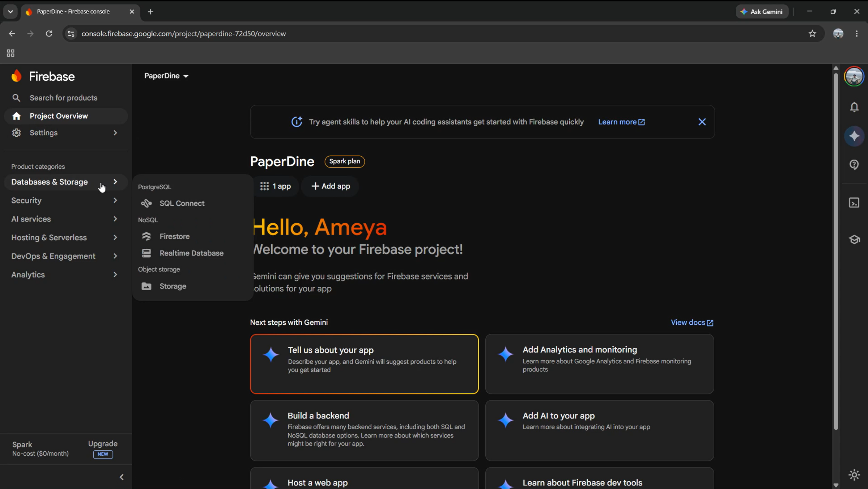Screen dimensions: 868x489
Task: Click the Upgrade plan button
Action: [103, 448]
